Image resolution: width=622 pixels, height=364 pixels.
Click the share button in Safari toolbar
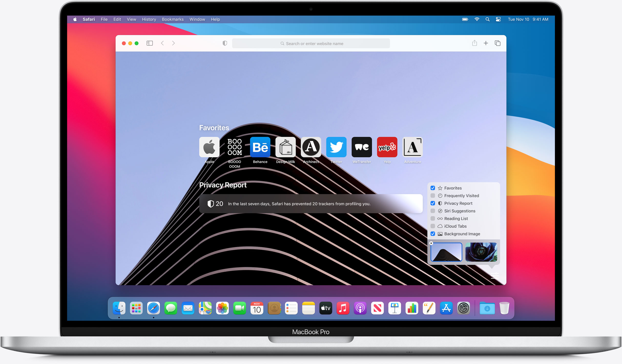click(474, 43)
